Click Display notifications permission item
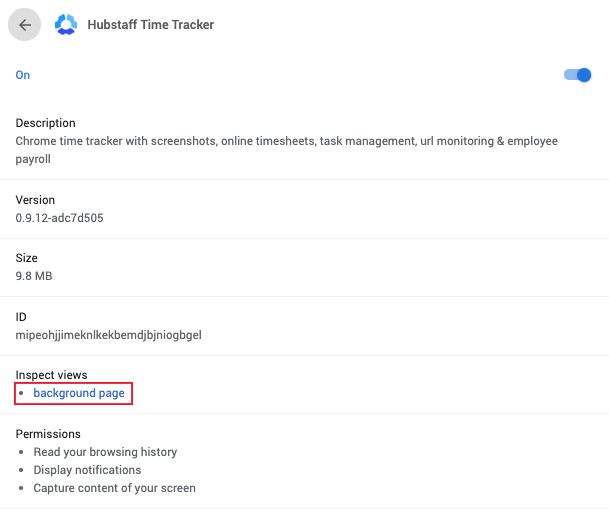Screen dimensions: 609x509 pyautogui.click(x=87, y=470)
